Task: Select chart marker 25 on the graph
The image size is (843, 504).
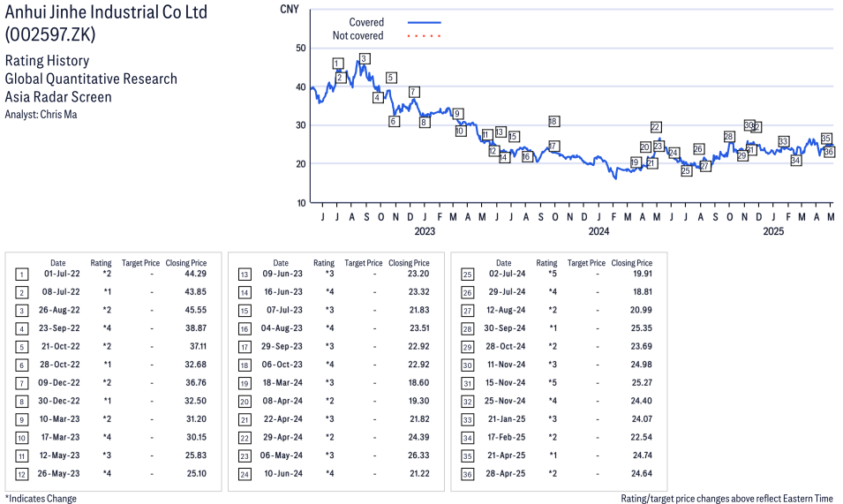Action: pos(686,171)
